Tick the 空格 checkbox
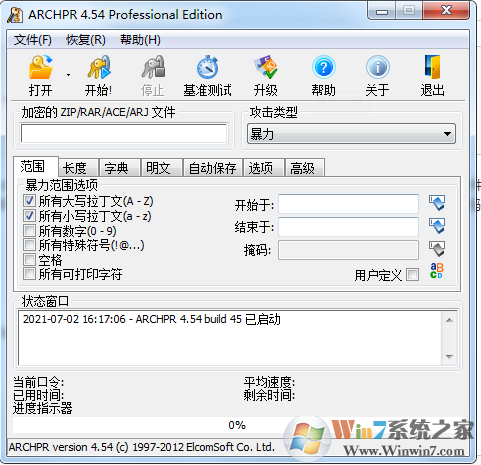The width and height of the screenshot is (481, 465). (x=29, y=259)
